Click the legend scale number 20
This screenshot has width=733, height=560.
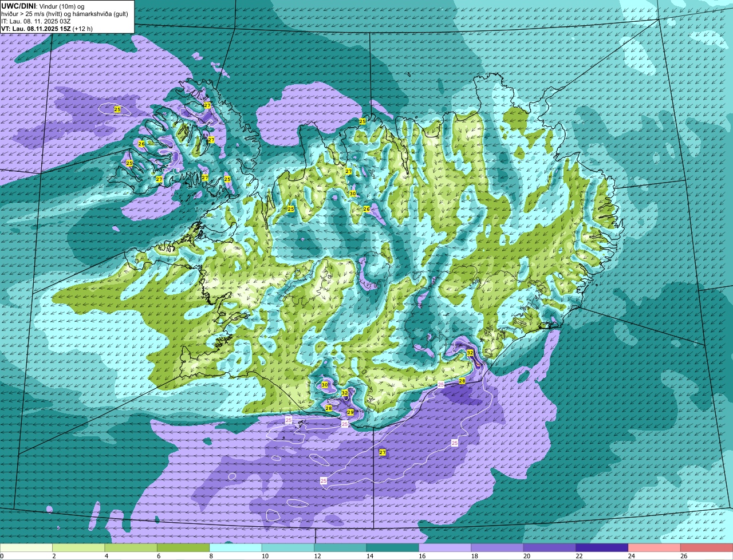point(527,556)
